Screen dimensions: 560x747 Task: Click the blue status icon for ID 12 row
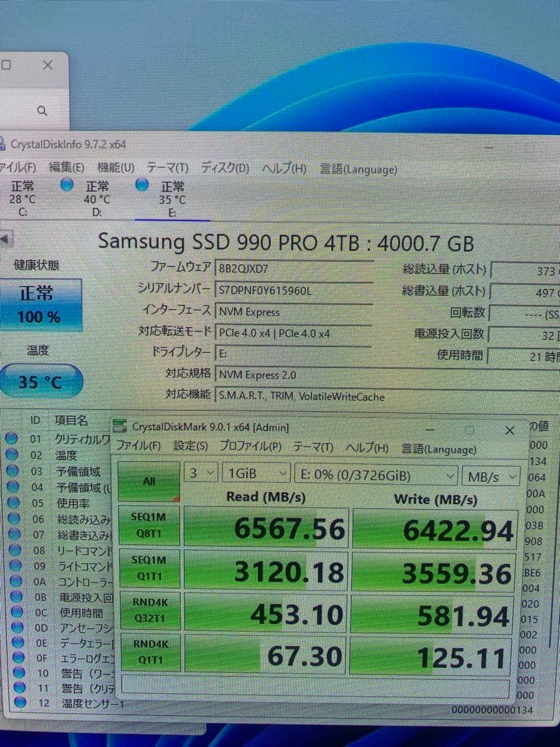tap(20, 702)
